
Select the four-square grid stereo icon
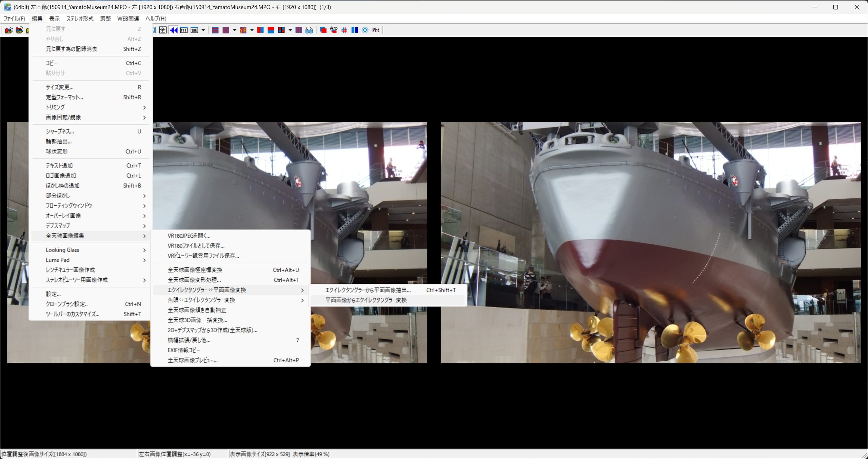coord(281,30)
